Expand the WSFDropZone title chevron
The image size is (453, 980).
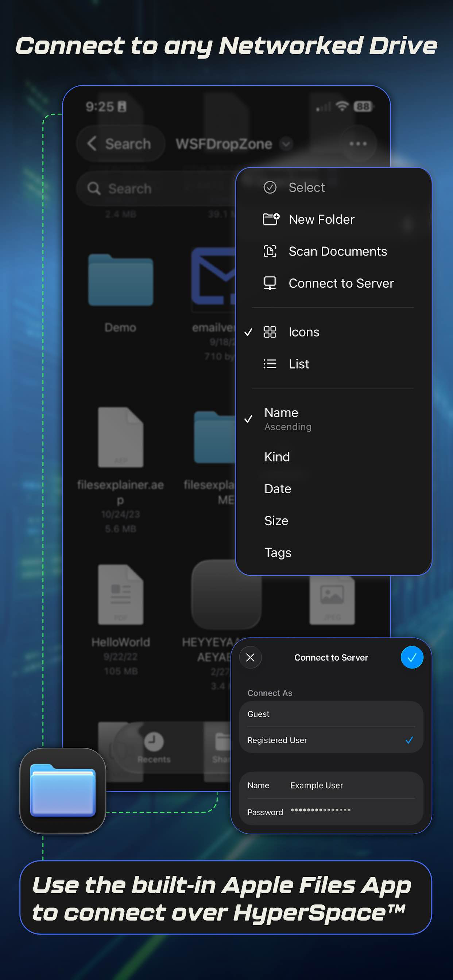point(286,144)
